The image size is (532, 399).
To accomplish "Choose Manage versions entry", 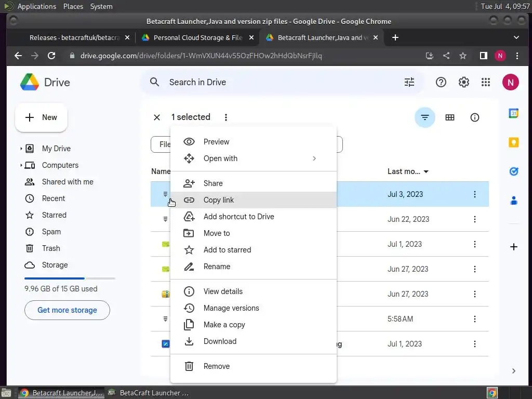I will click(x=253, y=308).
